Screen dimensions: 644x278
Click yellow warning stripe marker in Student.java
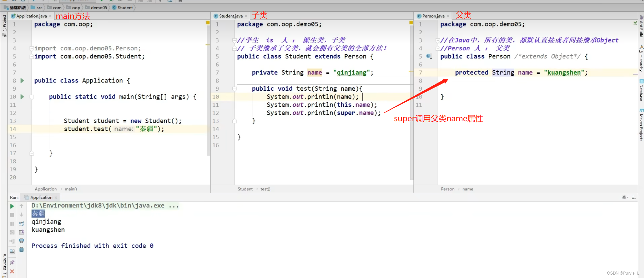411,72
